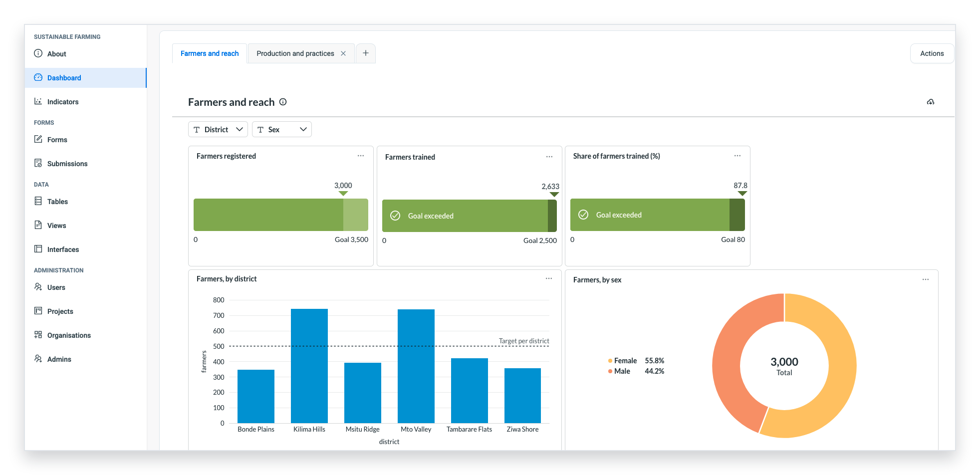Viewport: 980px width, 475px height.
Task: Click the Forms edit icon
Action: coord(38,139)
